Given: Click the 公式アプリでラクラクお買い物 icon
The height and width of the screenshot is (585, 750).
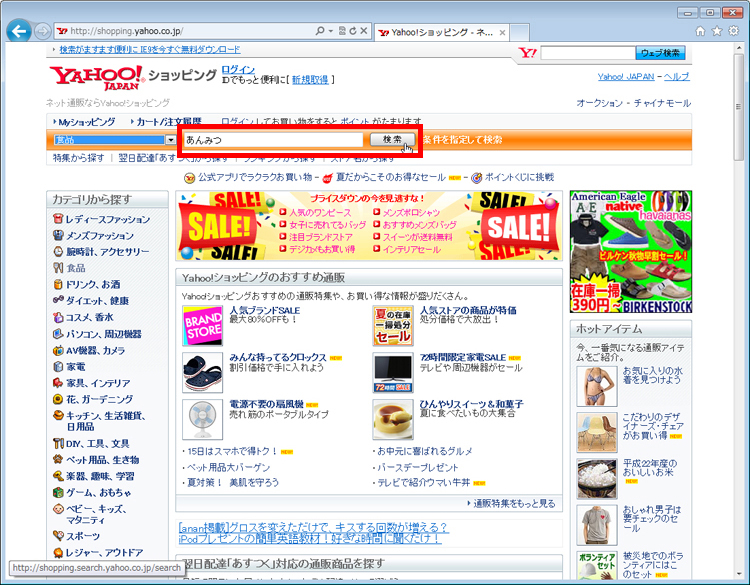Looking at the screenshot, I should click(x=189, y=178).
